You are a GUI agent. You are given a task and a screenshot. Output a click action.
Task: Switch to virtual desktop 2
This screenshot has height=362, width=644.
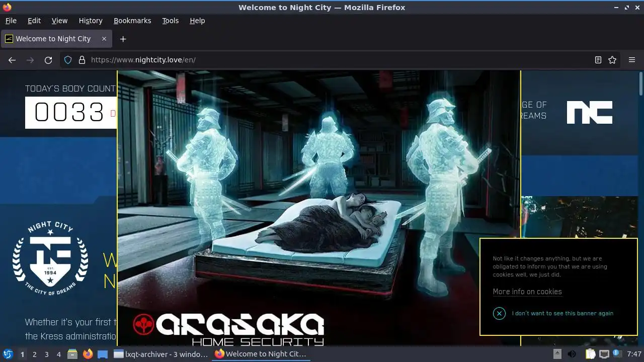[x=34, y=354]
